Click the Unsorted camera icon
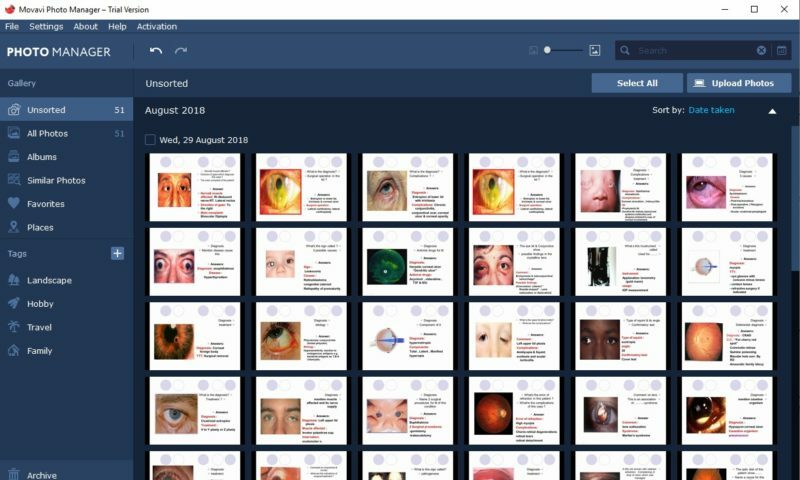The image size is (800, 480). (14, 110)
